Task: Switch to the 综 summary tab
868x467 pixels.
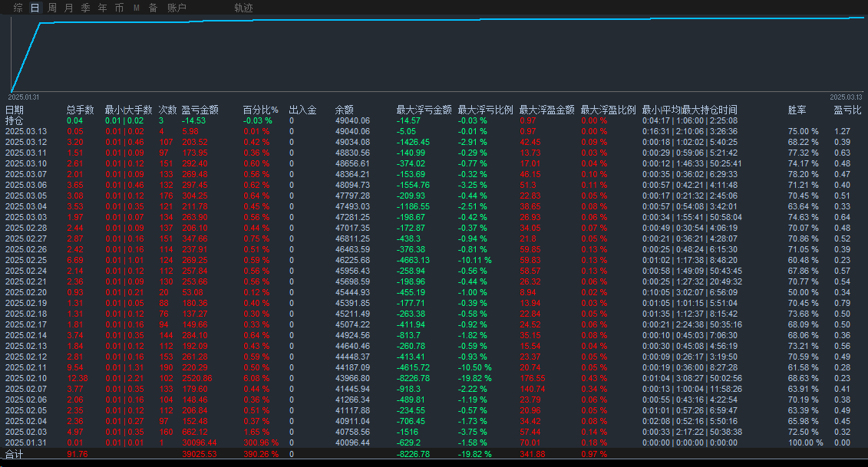Action: tap(18, 8)
